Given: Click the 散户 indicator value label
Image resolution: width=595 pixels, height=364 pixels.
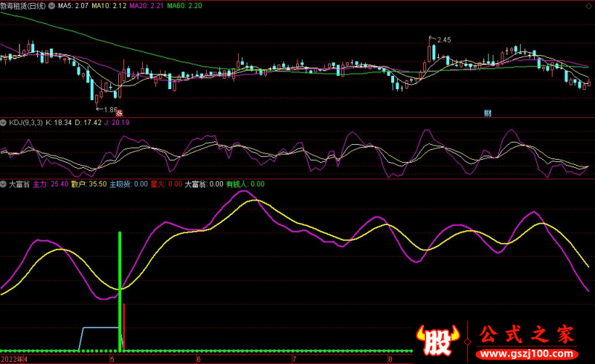Looking at the screenshot, I should click(x=89, y=183).
